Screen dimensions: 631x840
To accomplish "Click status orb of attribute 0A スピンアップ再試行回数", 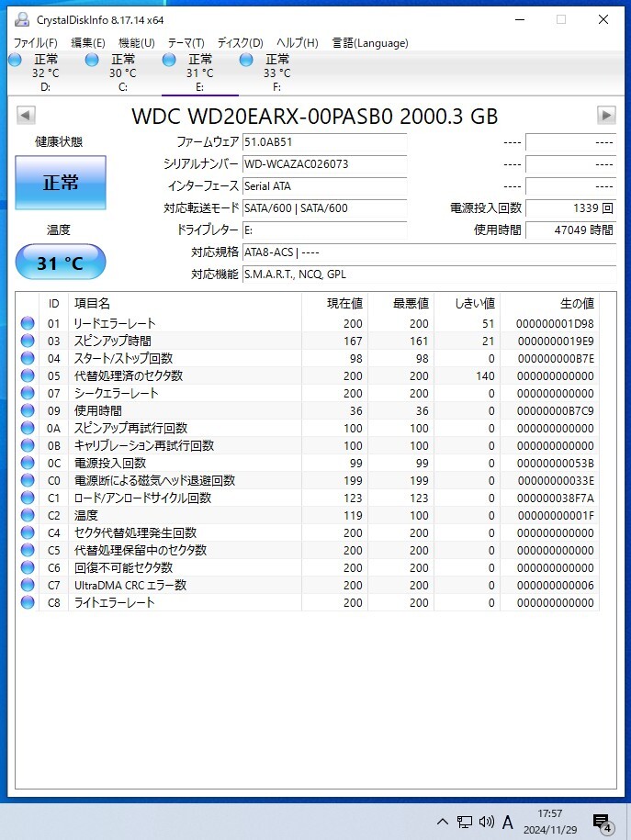I will coord(28,428).
